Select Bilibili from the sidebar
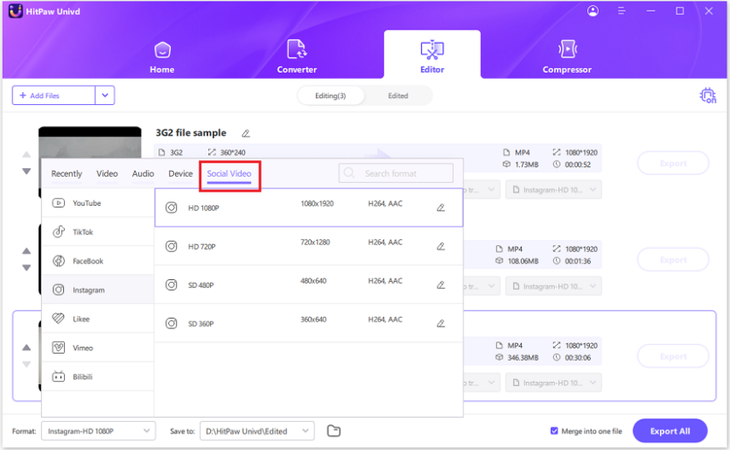 (88, 377)
